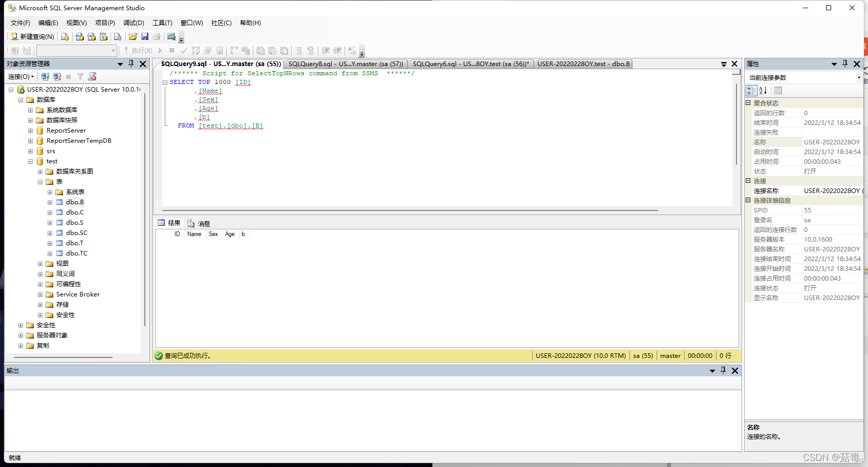Collapse the SELECT statement outline in editor
The height and width of the screenshot is (467, 868).
(165, 82)
